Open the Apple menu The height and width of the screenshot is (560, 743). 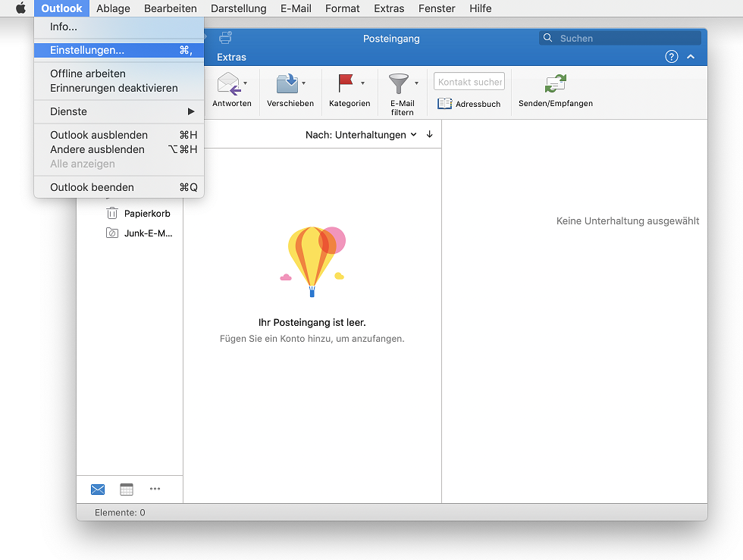[x=21, y=8]
